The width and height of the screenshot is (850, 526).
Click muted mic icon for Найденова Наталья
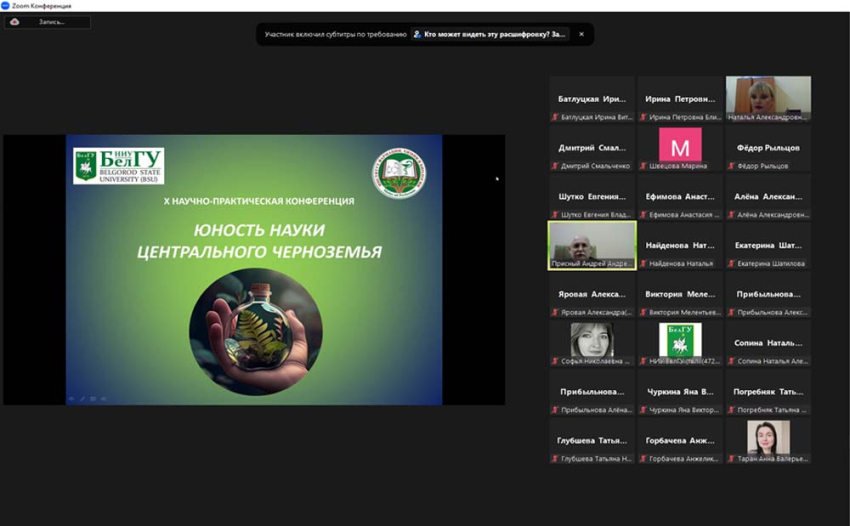[643, 263]
